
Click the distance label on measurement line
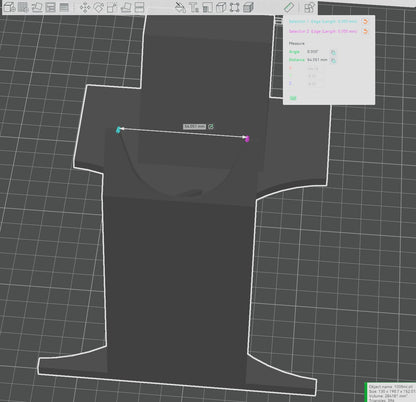tap(194, 127)
